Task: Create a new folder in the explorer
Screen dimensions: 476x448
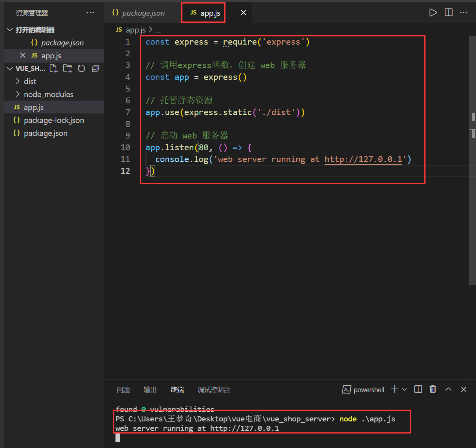Action: click(x=67, y=69)
